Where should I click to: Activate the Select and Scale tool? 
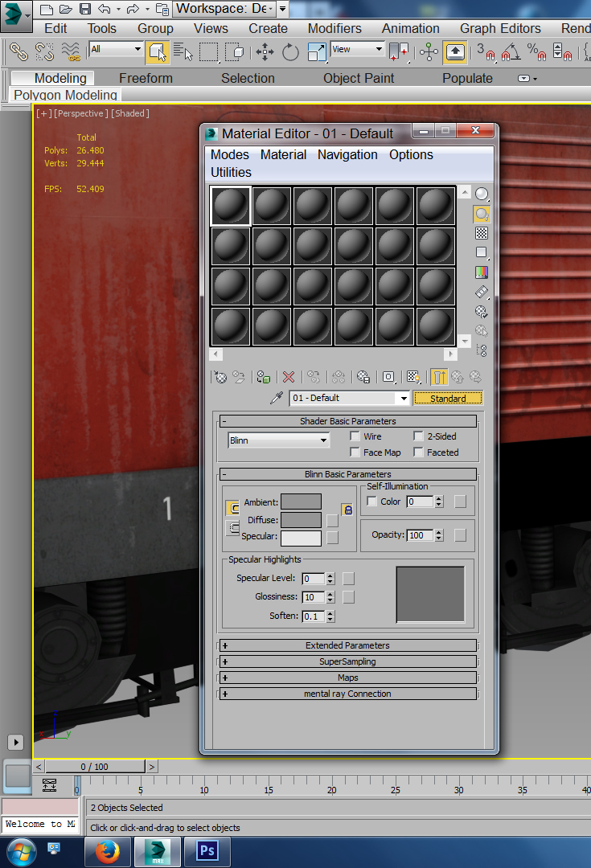[x=316, y=52]
